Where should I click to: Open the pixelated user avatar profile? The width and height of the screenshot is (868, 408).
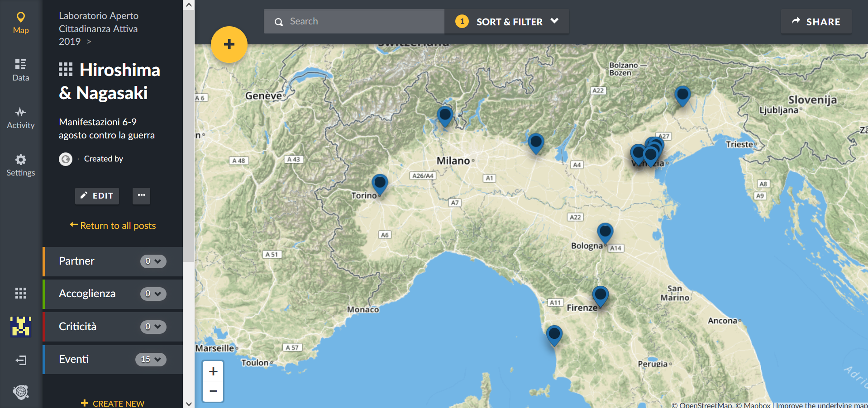point(21,326)
